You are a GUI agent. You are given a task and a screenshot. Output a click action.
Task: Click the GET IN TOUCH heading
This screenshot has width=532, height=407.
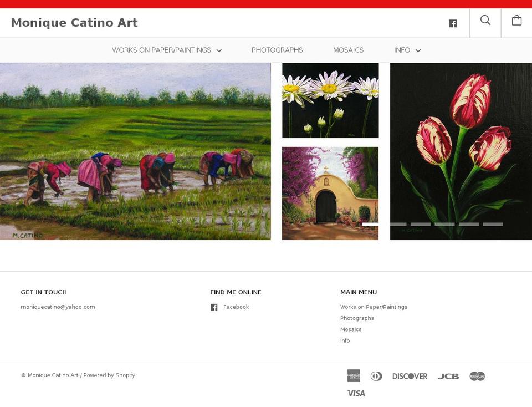(x=44, y=292)
